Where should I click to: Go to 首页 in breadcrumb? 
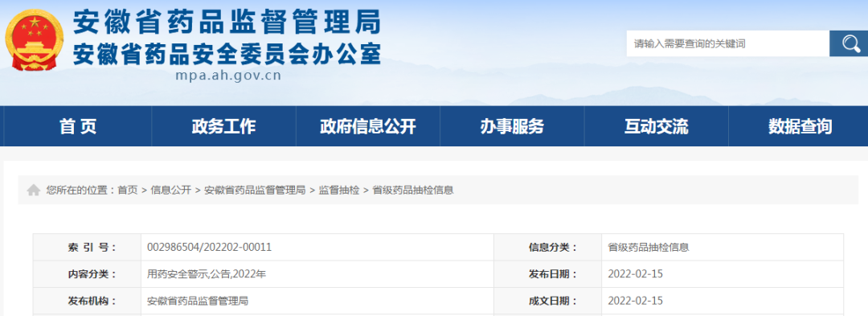tap(127, 191)
